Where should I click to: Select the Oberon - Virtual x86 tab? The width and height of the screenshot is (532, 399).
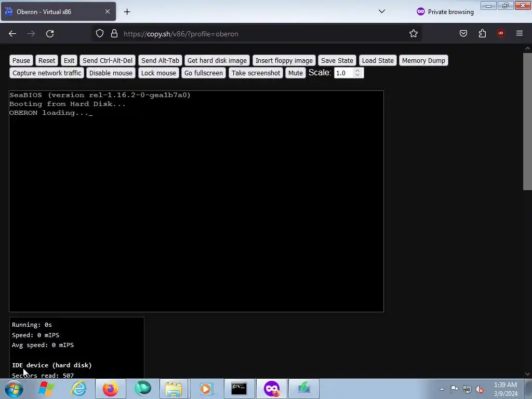pyautogui.click(x=58, y=11)
